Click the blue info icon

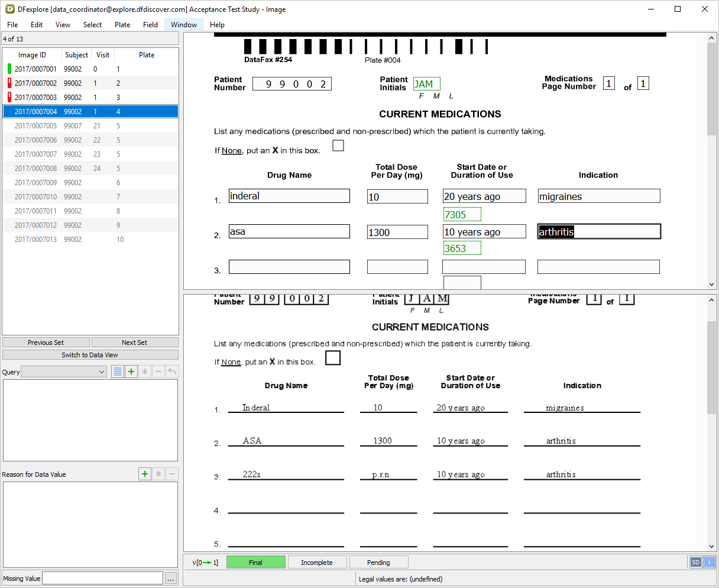point(709,562)
